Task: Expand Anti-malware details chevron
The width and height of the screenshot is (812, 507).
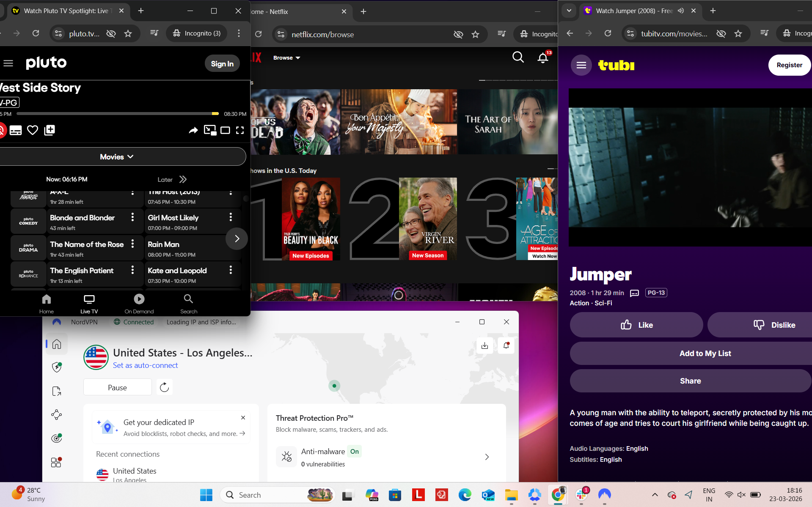Action: pyautogui.click(x=487, y=457)
